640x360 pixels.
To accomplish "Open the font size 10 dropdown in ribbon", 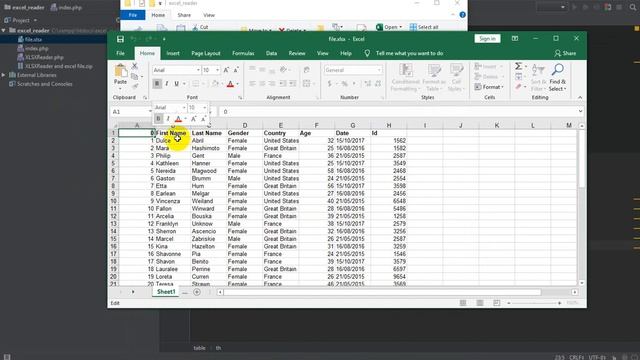I will (217, 70).
